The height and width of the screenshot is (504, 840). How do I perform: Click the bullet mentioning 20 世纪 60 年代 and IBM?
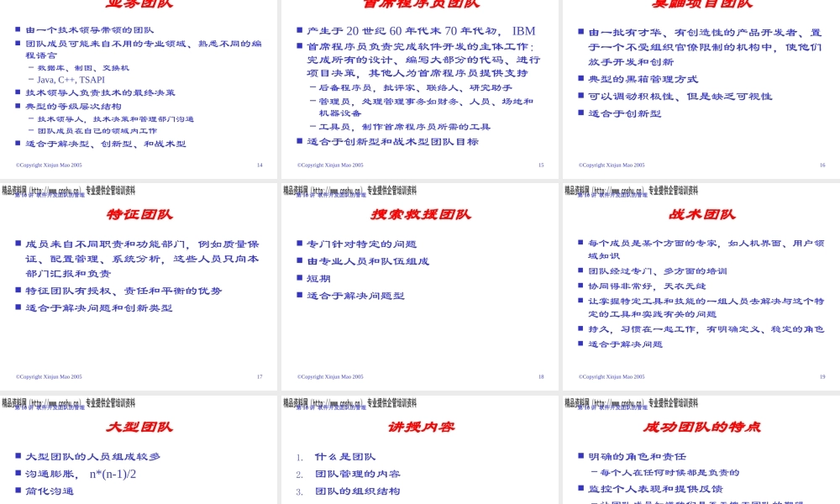point(421,31)
